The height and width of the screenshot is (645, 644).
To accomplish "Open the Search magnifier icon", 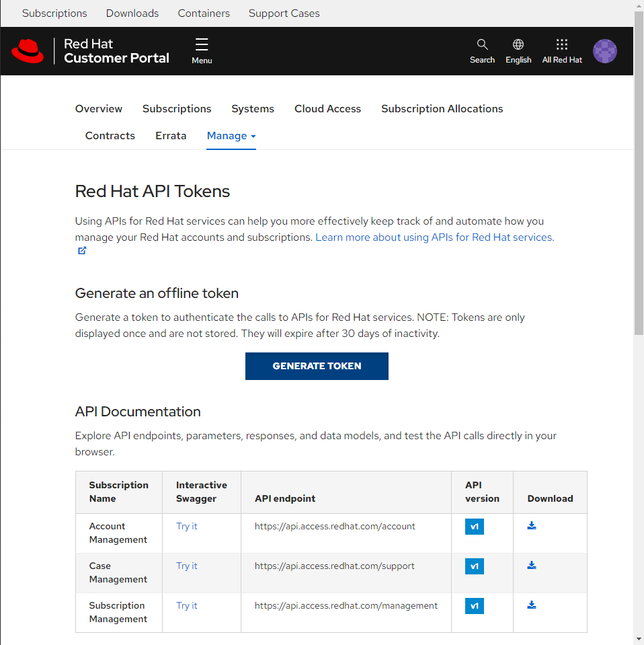I will click(482, 45).
